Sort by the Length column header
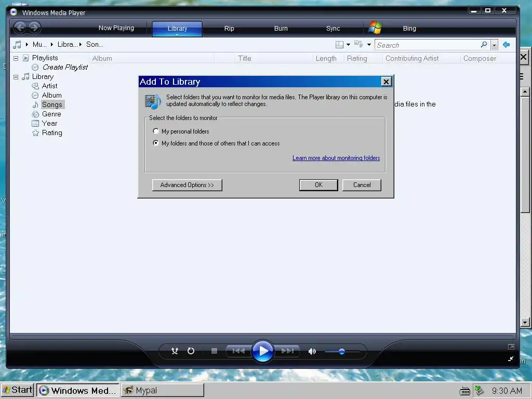The image size is (532, 399). tap(328, 58)
